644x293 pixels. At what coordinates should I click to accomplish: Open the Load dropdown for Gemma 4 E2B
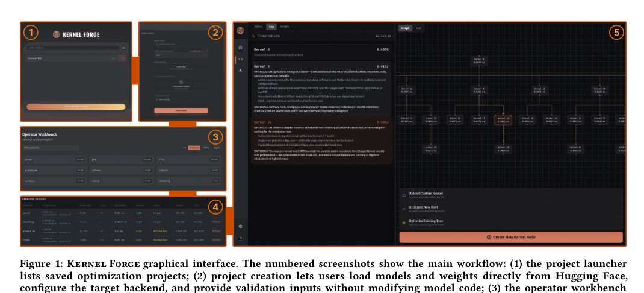[113, 58]
